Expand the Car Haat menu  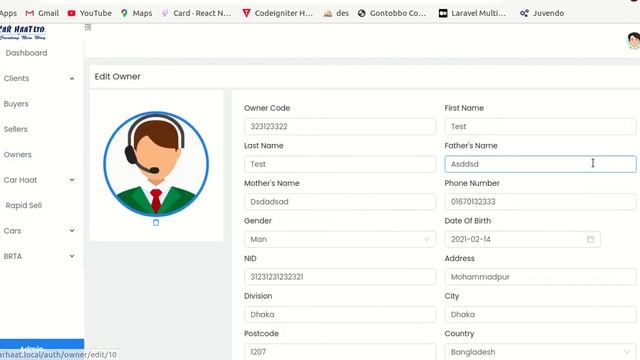pyautogui.click(x=39, y=180)
